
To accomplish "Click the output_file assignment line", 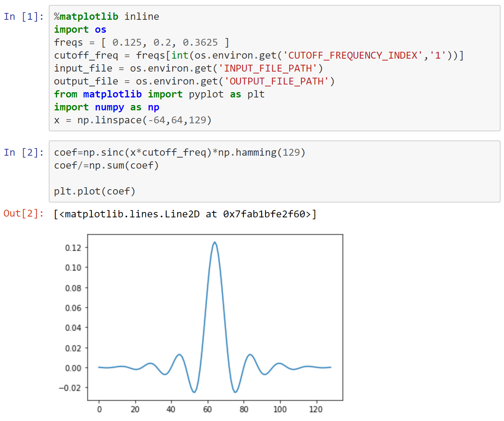I will tap(194, 81).
